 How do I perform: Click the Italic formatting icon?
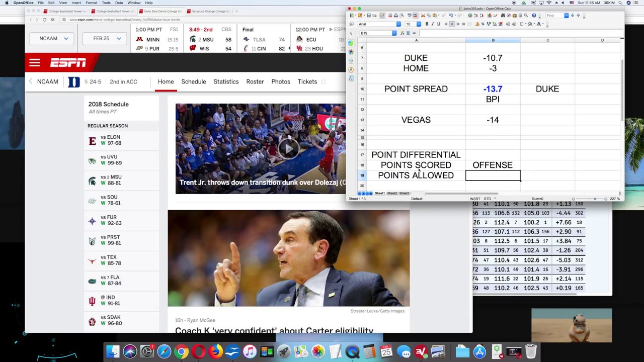click(433, 24)
